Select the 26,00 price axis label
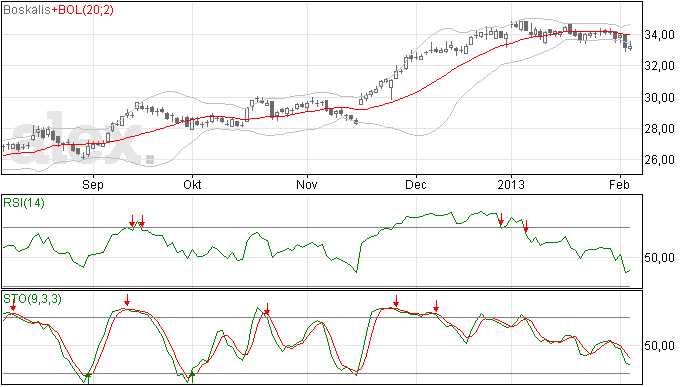The image size is (690, 387). click(x=659, y=160)
